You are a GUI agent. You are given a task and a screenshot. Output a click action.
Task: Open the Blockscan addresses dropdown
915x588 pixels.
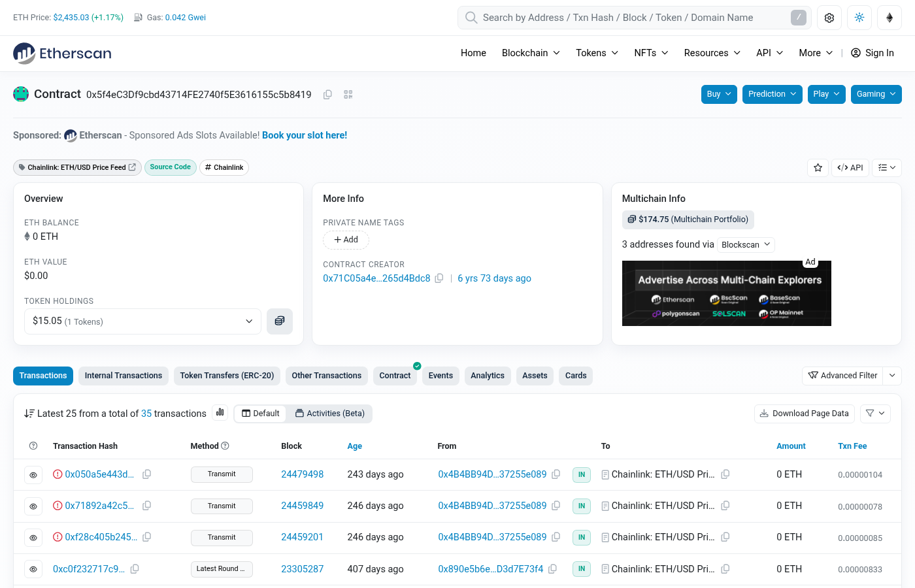pyautogui.click(x=746, y=245)
